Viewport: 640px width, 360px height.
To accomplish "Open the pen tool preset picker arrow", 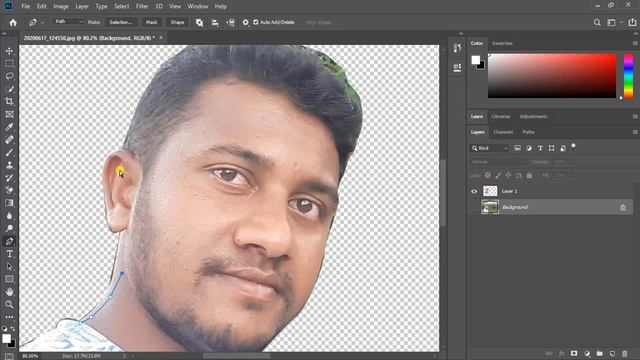I will pos(42,22).
